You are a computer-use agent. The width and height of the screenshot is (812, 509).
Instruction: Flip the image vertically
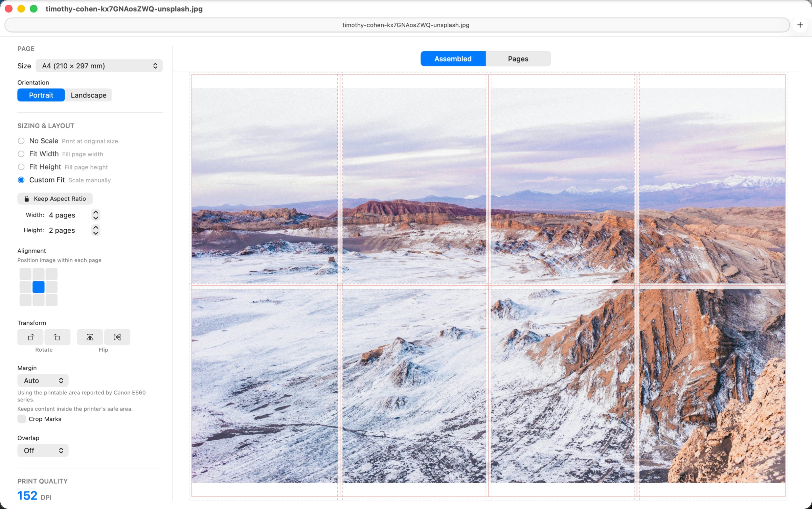[117, 337]
